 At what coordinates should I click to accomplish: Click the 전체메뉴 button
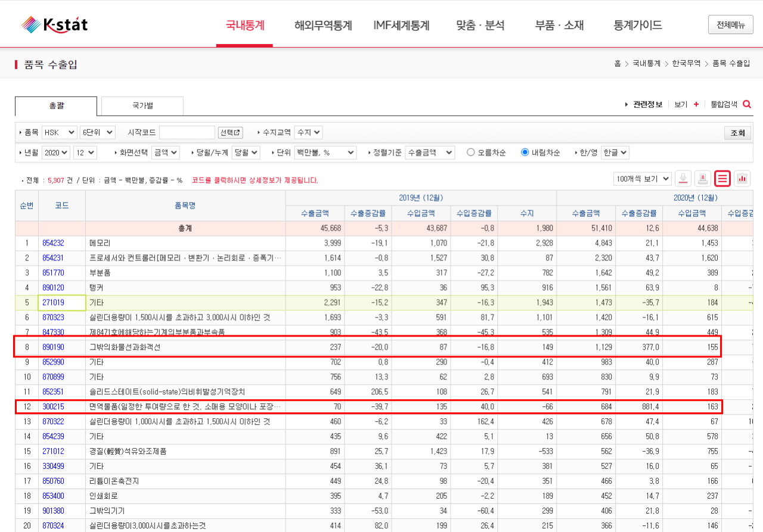click(x=731, y=25)
